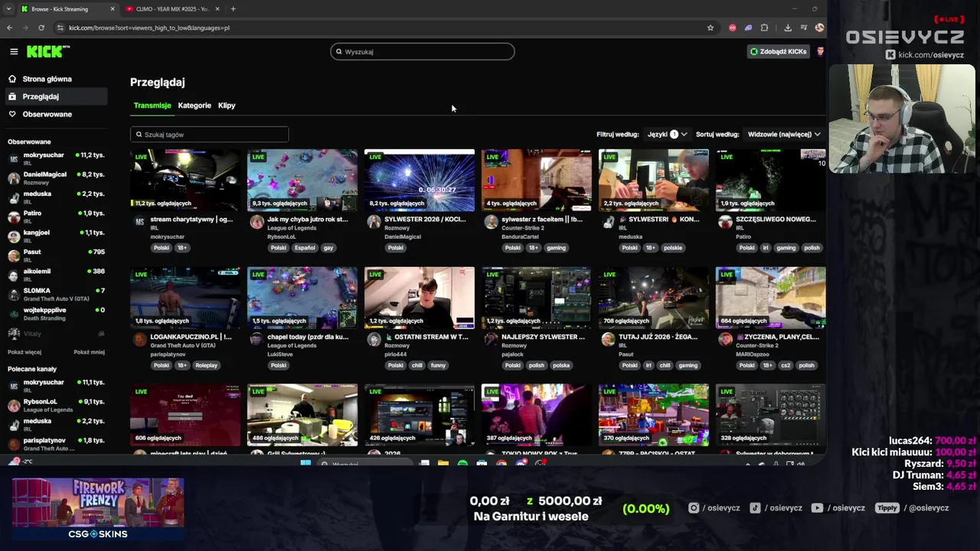
Task: Select the cs2 tag on MARIOspzoo stream
Action: [786, 365]
